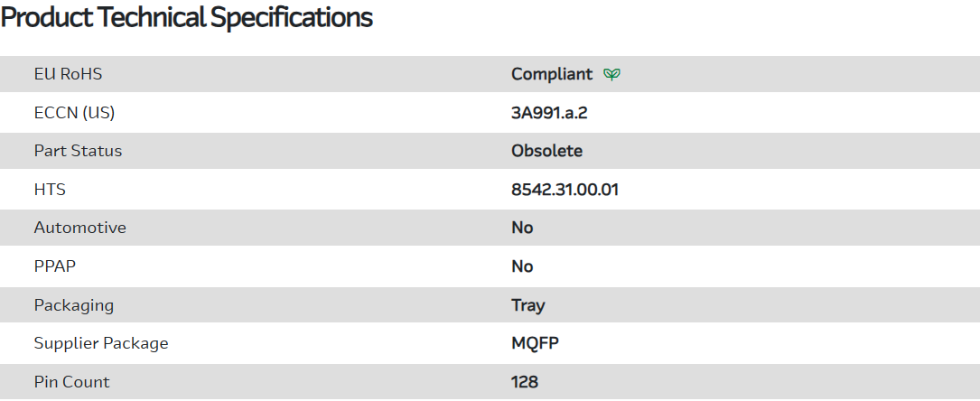Image resolution: width=980 pixels, height=401 pixels.
Task: Click the Part Status label
Action: click(x=78, y=151)
